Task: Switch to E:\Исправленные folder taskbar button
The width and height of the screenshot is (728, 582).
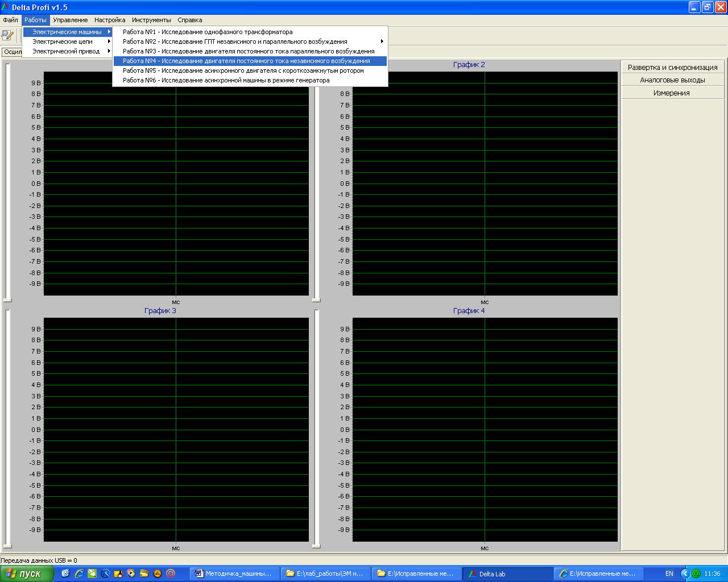Action: [417, 573]
